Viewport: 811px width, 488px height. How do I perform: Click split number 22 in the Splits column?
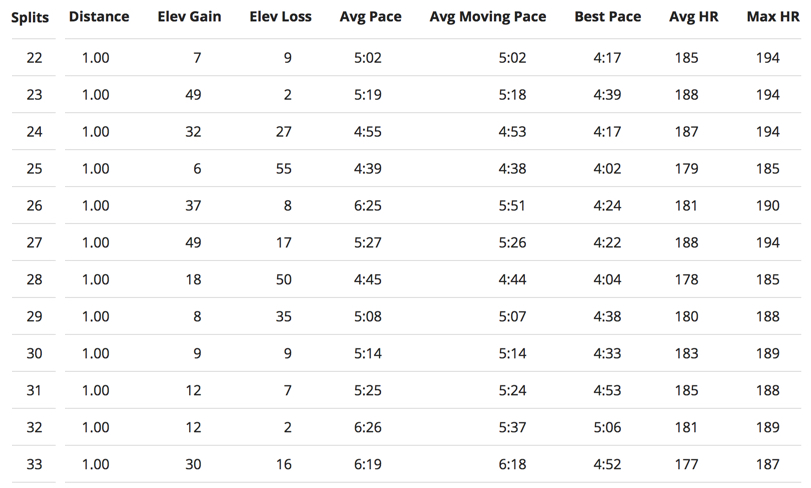pos(34,58)
